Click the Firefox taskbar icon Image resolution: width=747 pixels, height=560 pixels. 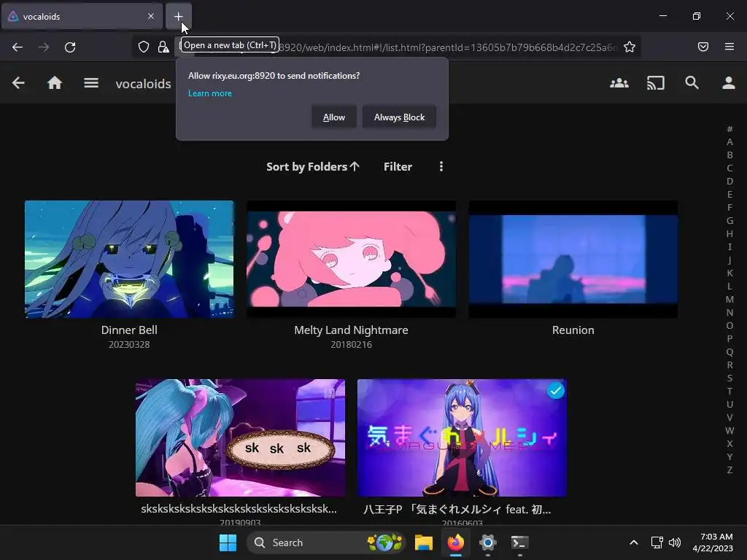tap(456, 542)
